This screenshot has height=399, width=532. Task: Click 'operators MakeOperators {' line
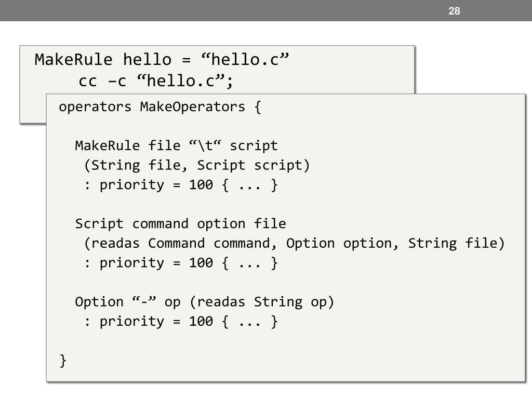[160, 107]
